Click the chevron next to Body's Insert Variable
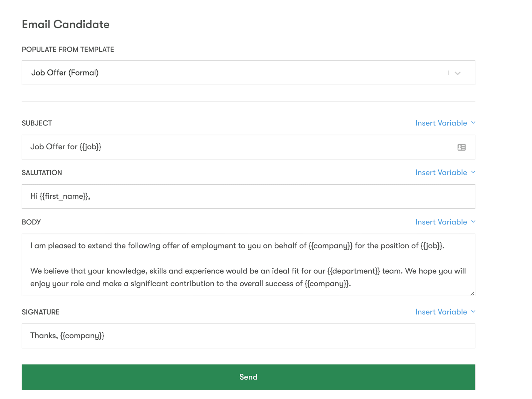Viewport: 532px width, 399px height. 473,222
